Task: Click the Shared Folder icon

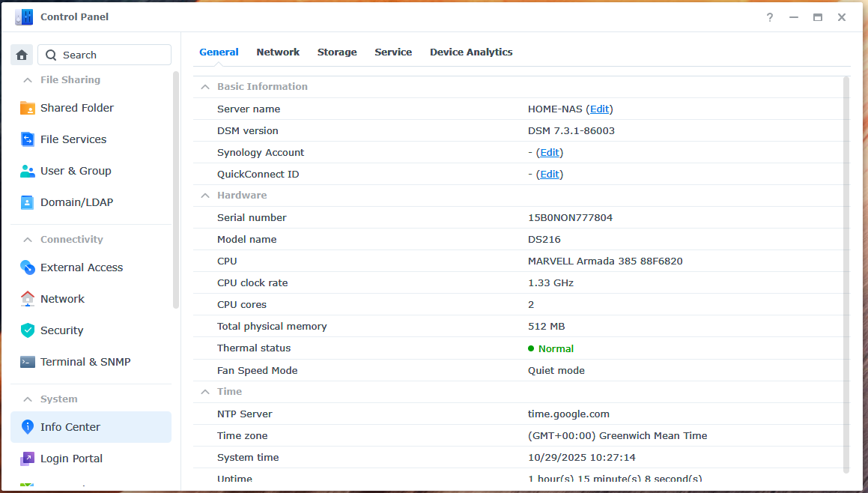Action: 27,108
